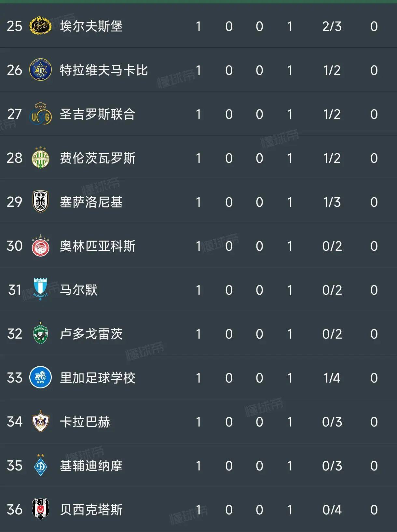Tap the Olympiacos red round crest
Image resolution: width=397 pixels, height=532 pixels.
click(x=40, y=246)
